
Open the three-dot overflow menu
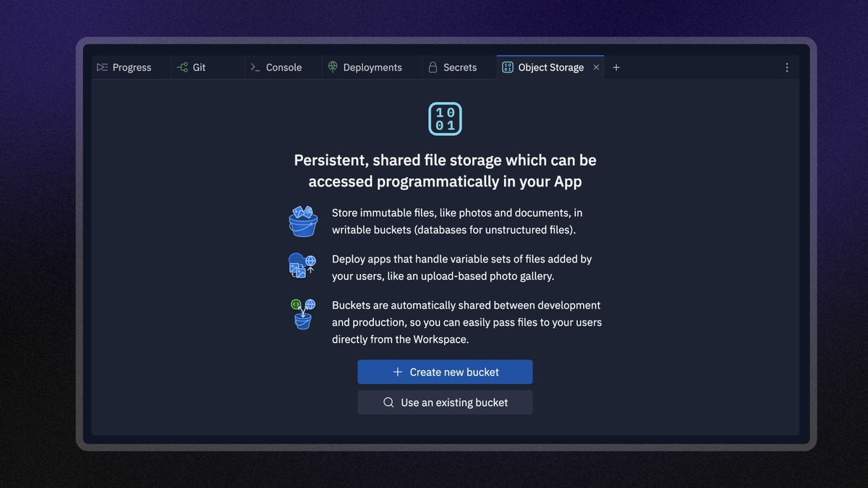[787, 67]
